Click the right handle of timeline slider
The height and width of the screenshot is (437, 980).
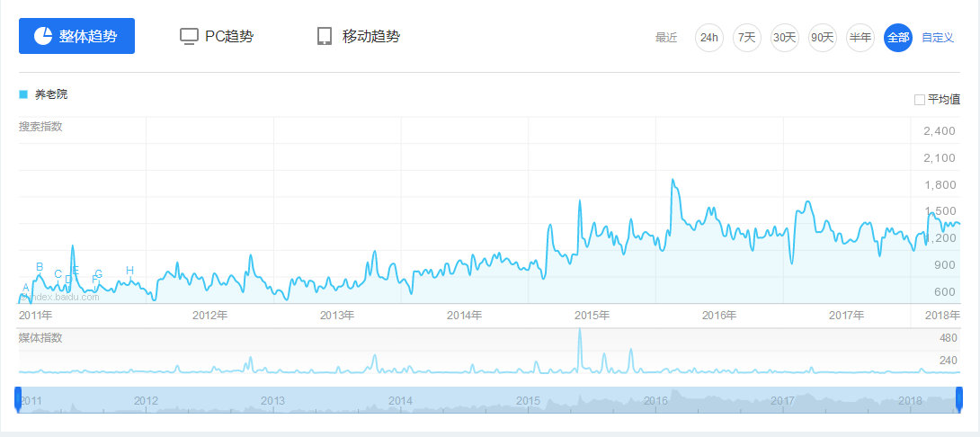pyautogui.click(x=959, y=399)
